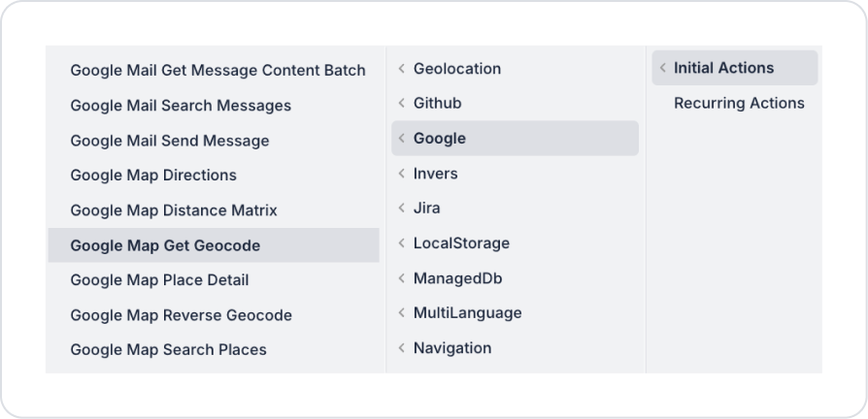Viewport: 868px width, 419px height.
Task: Choose Google Map Directions action
Action: [153, 176]
